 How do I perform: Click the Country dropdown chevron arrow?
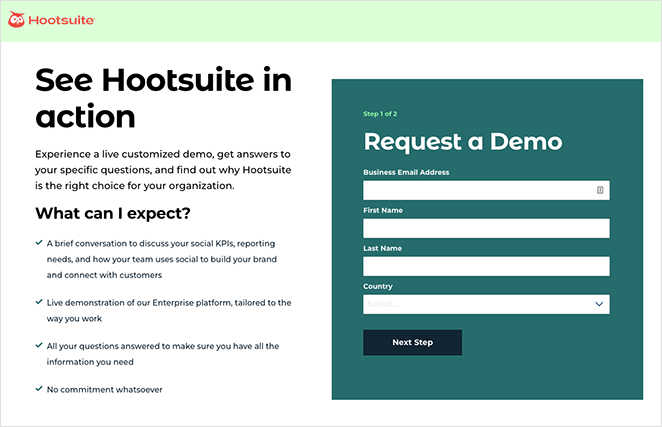tap(599, 304)
